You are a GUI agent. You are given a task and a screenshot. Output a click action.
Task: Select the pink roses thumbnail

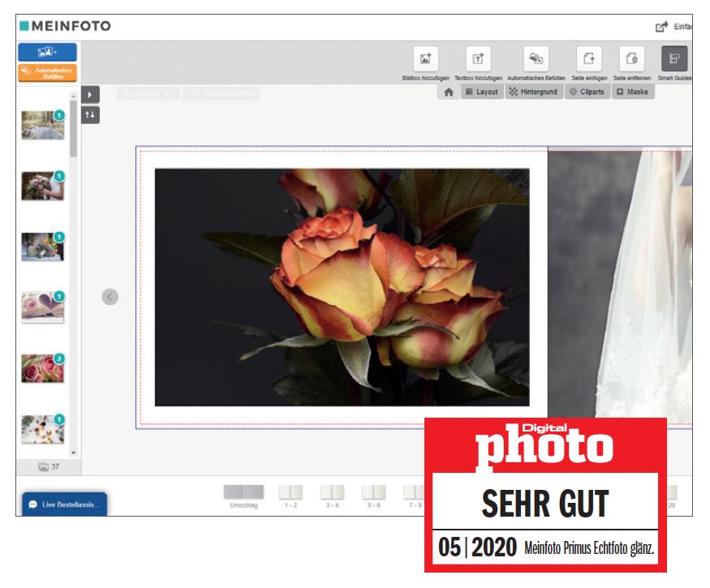point(42,368)
